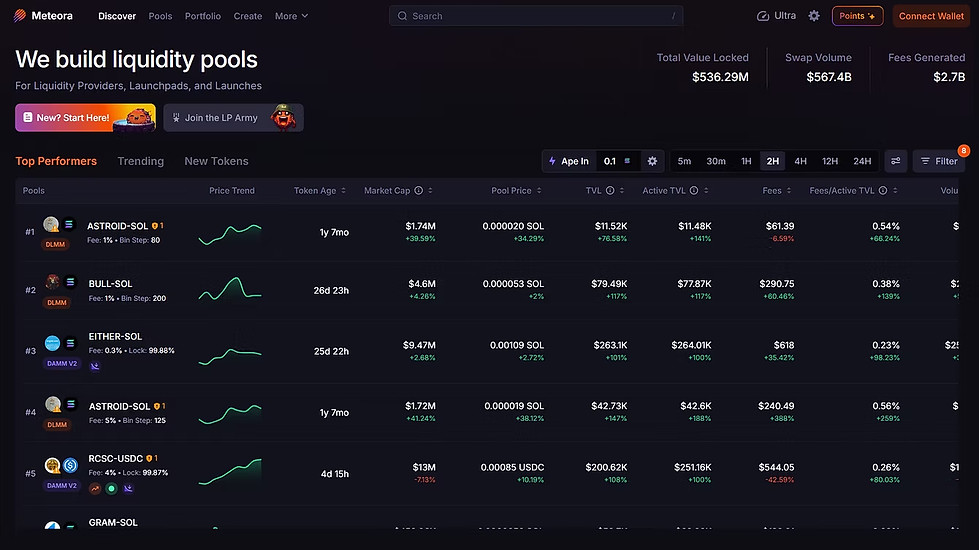Click New? Start Here! button
Image resolution: width=979 pixels, height=550 pixels.
(86, 117)
